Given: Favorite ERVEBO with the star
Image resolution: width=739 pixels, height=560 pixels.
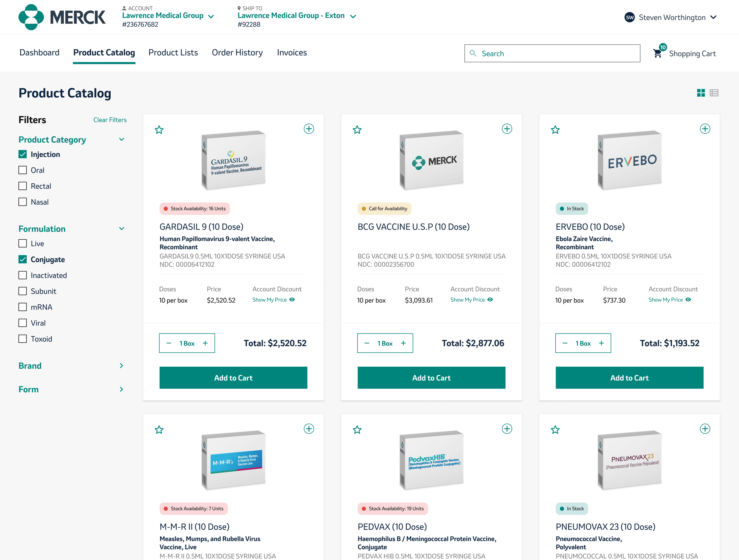Looking at the screenshot, I should tap(555, 130).
